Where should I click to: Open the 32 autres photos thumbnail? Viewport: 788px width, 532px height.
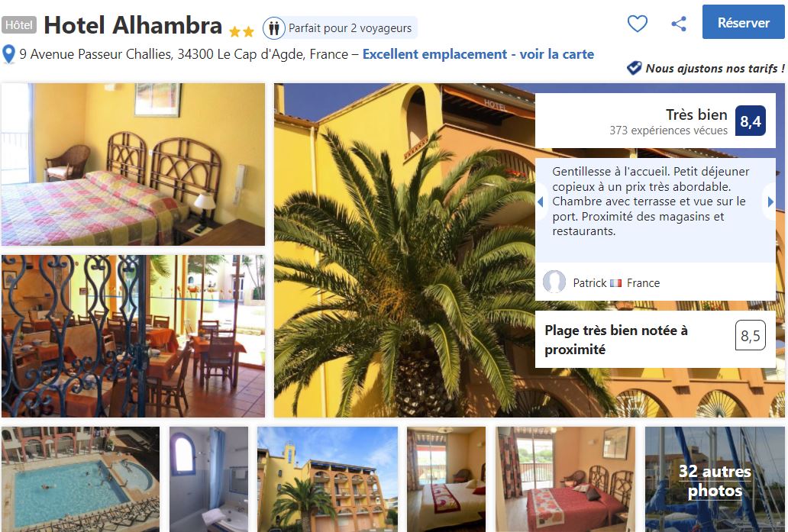coord(715,479)
